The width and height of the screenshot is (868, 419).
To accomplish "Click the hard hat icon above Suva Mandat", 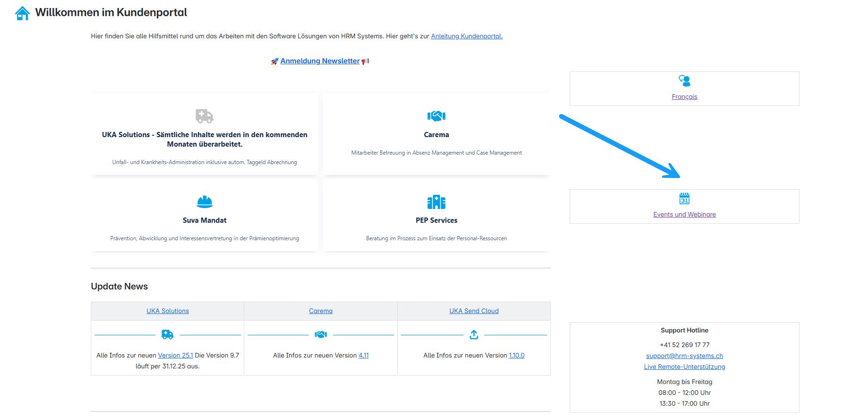I will 205,202.
